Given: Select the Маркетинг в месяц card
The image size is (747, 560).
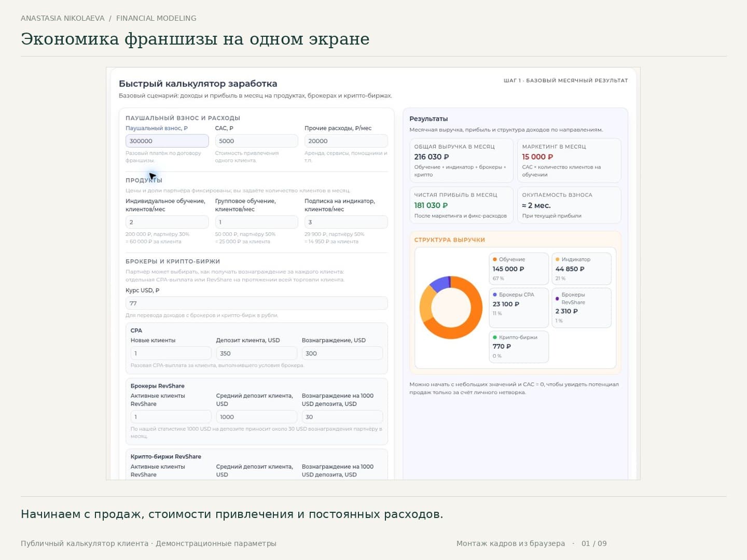Looking at the screenshot, I should (569, 160).
